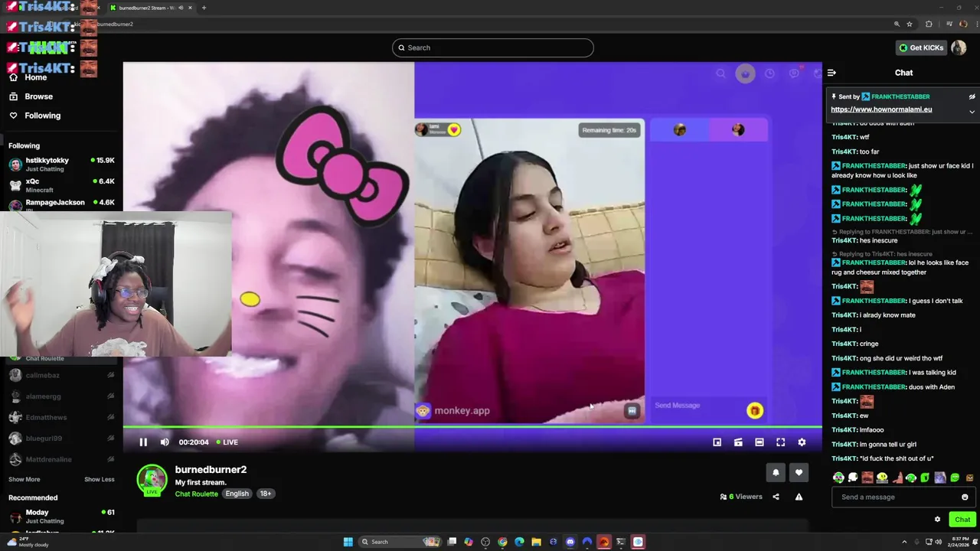Insert the green headphones emote
This screenshot has height=551, width=980.
(x=911, y=478)
